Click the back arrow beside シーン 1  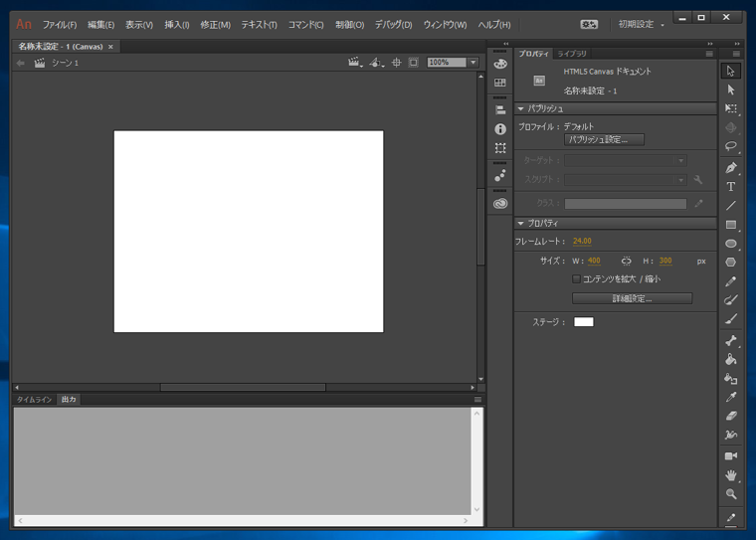tap(20, 63)
